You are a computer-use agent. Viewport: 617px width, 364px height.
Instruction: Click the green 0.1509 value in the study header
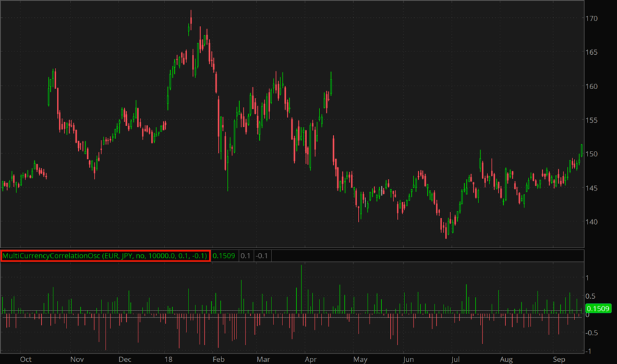(223, 256)
